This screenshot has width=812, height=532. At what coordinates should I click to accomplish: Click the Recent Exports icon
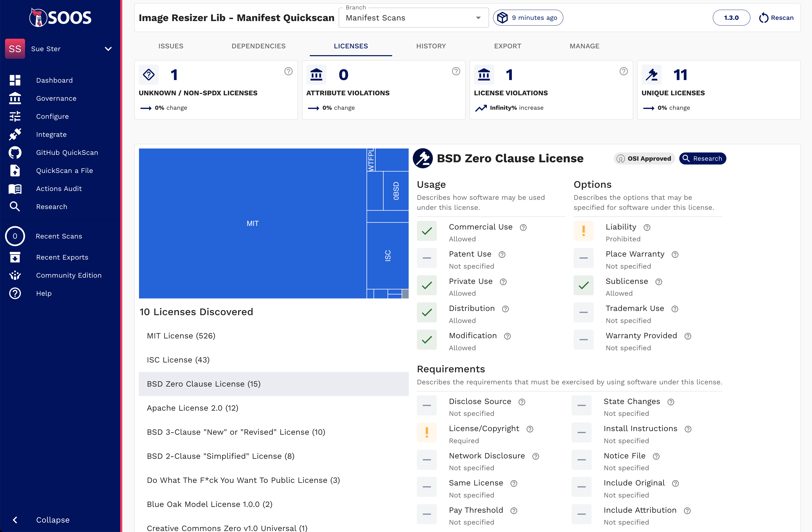click(x=15, y=257)
